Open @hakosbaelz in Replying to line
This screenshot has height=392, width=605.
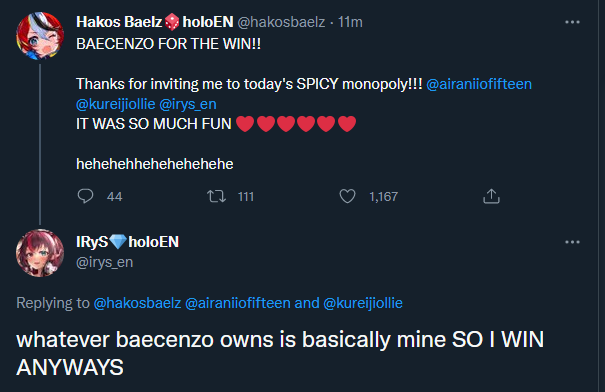click(137, 303)
